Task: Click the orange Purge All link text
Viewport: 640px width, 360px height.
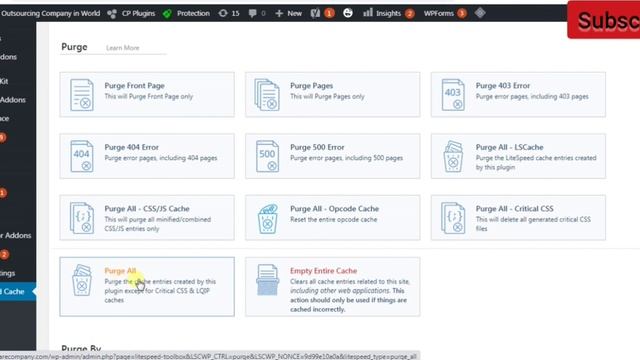Action: [x=120, y=271]
